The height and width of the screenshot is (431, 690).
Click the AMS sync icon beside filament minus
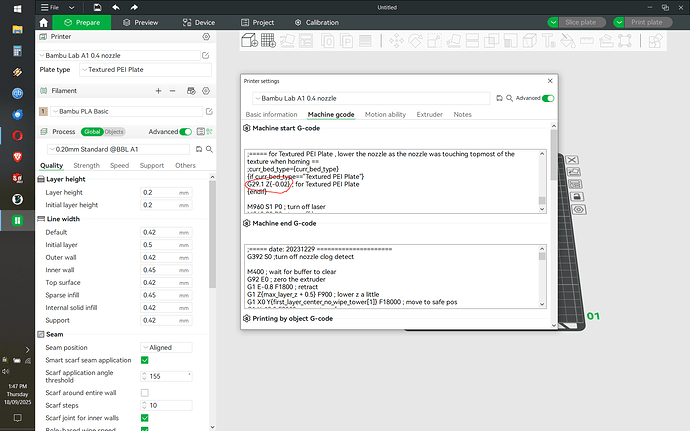pos(191,91)
